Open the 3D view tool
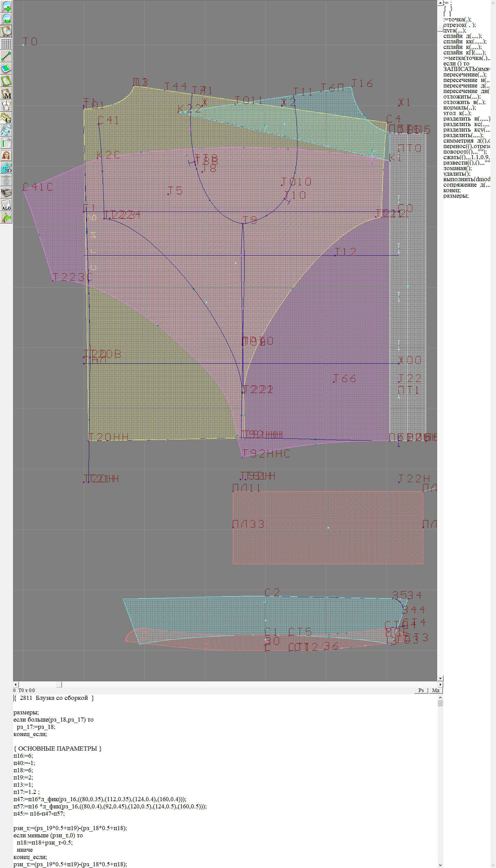Viewport: 496px width, 868px height. click(x=6, y=168)
